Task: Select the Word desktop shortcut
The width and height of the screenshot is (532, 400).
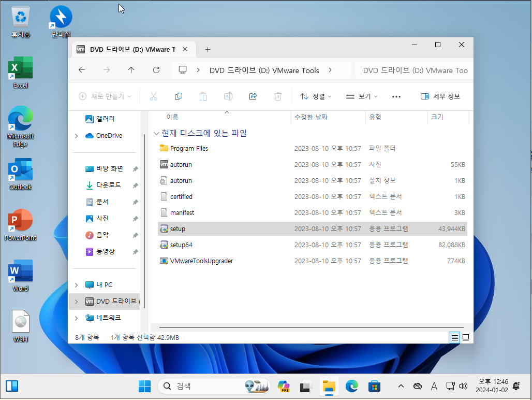Action: tap(20, 276)
